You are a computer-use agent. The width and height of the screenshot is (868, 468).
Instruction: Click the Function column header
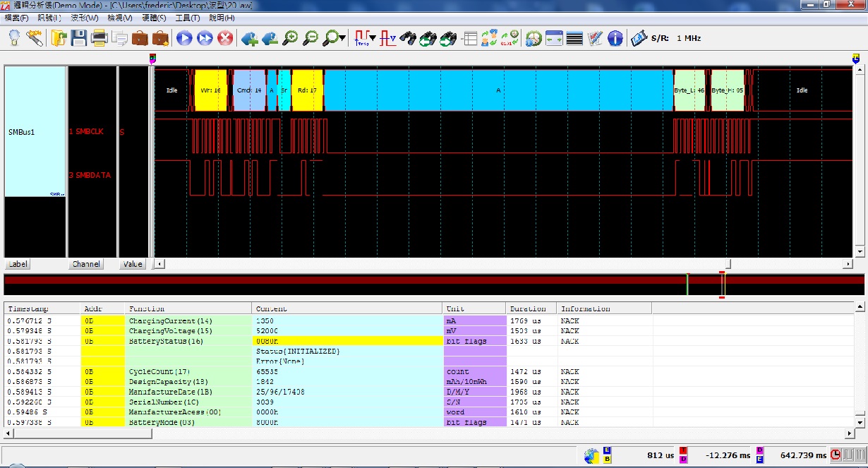188,308
